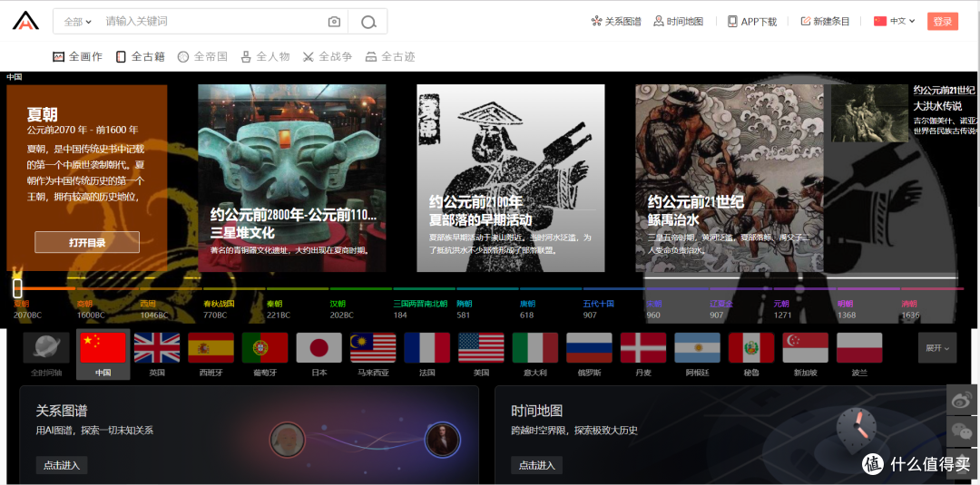Click the Weibo share icon
Screen dimensions: 980x485
pyautogui.click(x=963, y=400)
